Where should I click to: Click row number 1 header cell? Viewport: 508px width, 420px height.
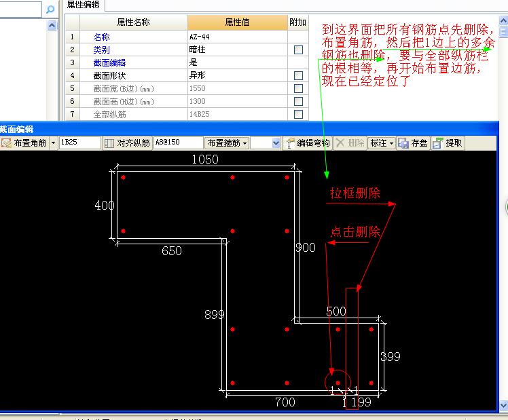point(72,37)
